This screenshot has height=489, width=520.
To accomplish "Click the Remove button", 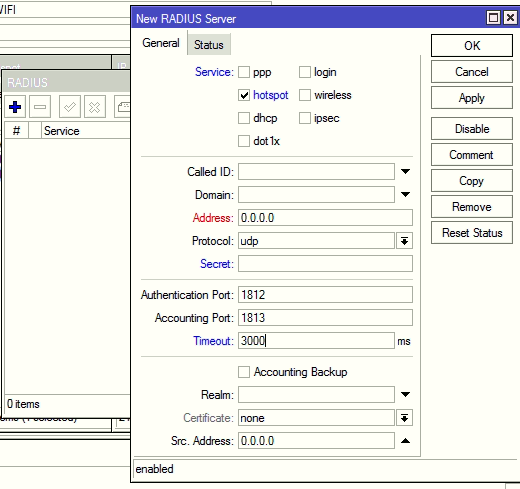I will click(472, 207).
